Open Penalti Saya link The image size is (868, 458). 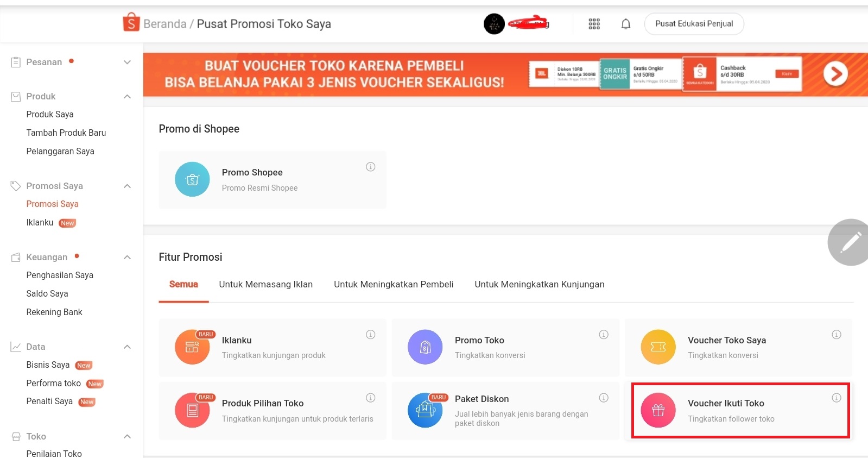click(x=49, y=401)
